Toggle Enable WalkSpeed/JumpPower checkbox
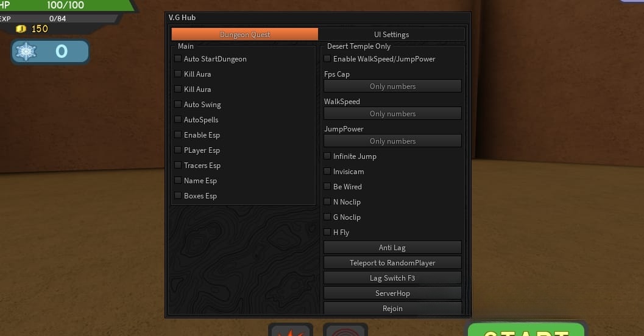 click(327, 58)
